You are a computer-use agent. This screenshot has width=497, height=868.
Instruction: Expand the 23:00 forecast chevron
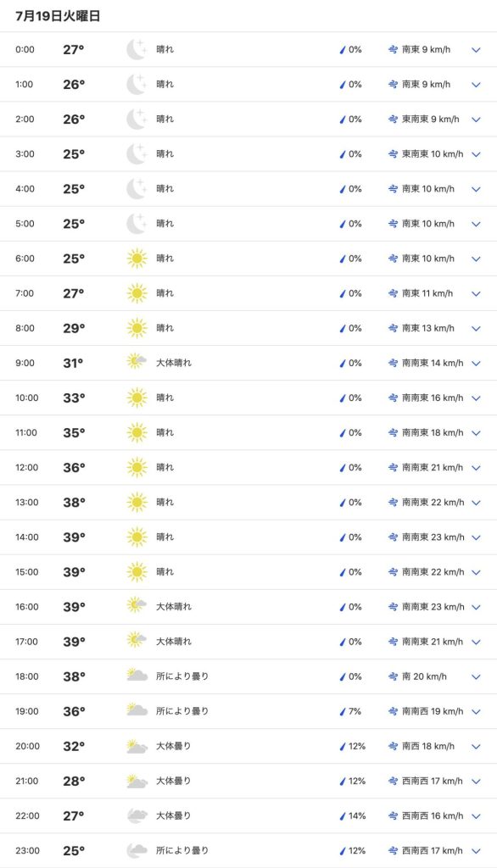[x=476, y=851]
